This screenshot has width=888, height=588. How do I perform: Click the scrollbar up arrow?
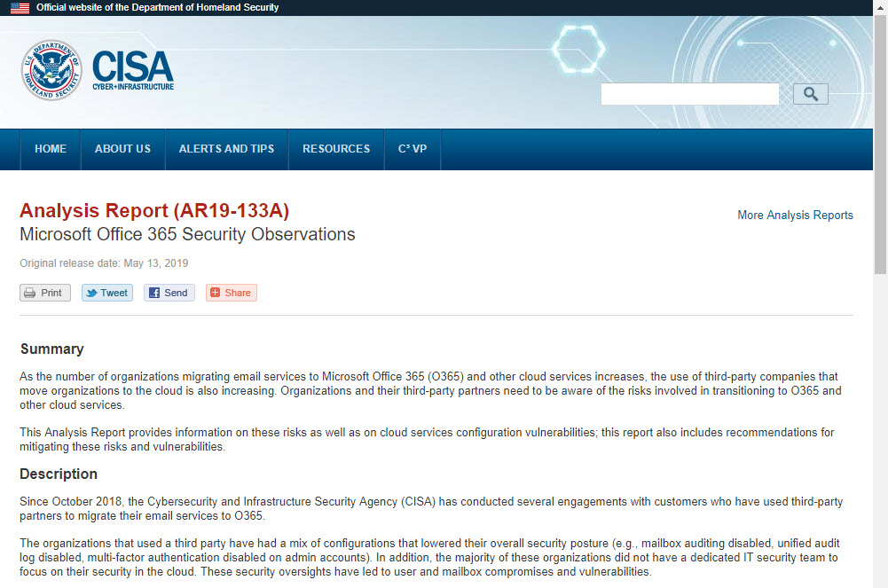click(880, 8)
